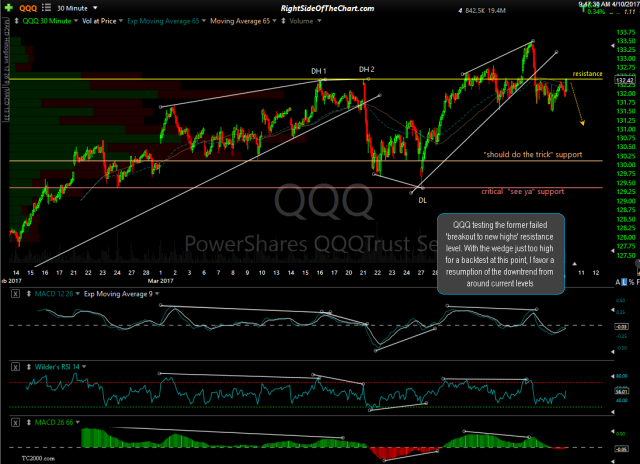
Task: Click the 130.00 price scale label
Action: [625, 165]
